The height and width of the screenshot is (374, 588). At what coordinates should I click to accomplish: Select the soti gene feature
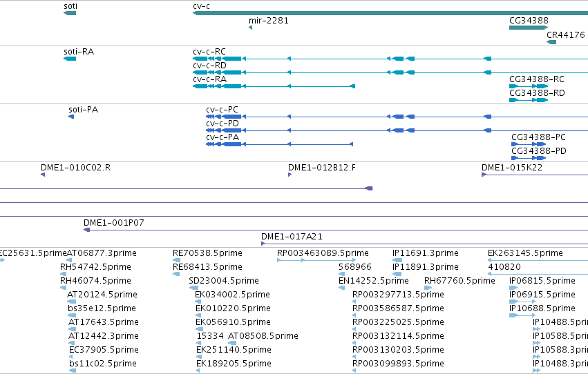pos(70,13)
